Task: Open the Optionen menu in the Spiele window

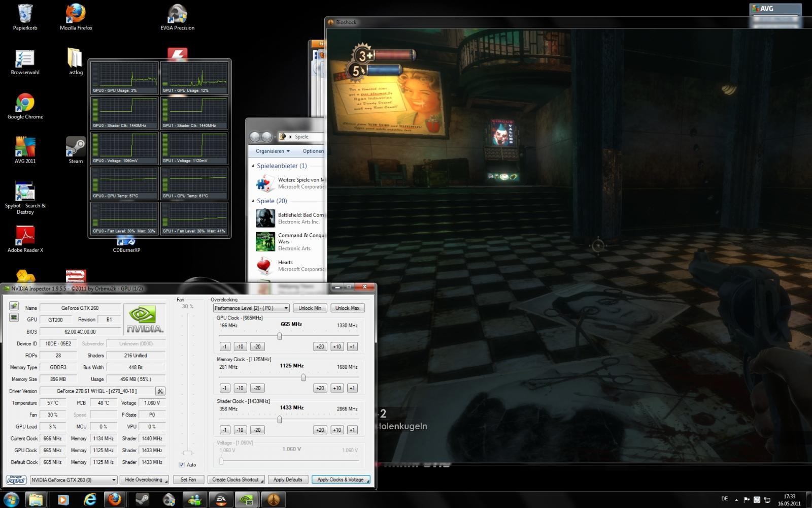Action: 313,151
